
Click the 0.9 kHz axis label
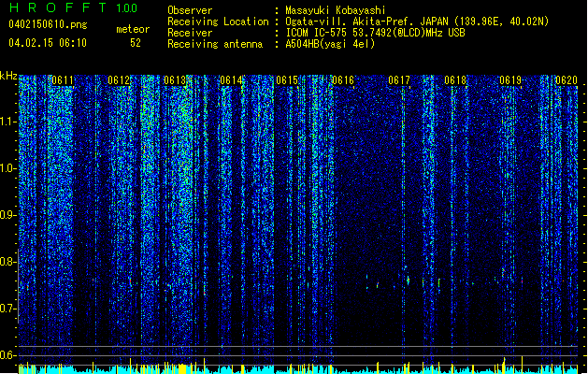tap(8, 215)
